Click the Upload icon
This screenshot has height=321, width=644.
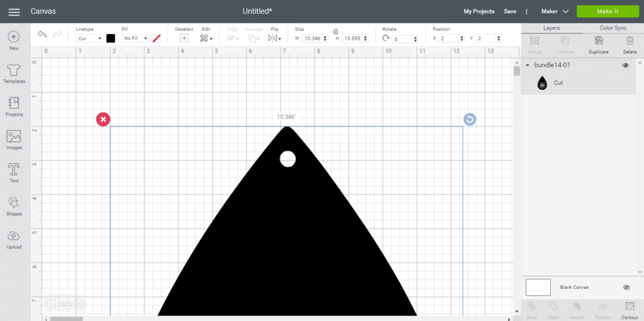click(14, 239)
